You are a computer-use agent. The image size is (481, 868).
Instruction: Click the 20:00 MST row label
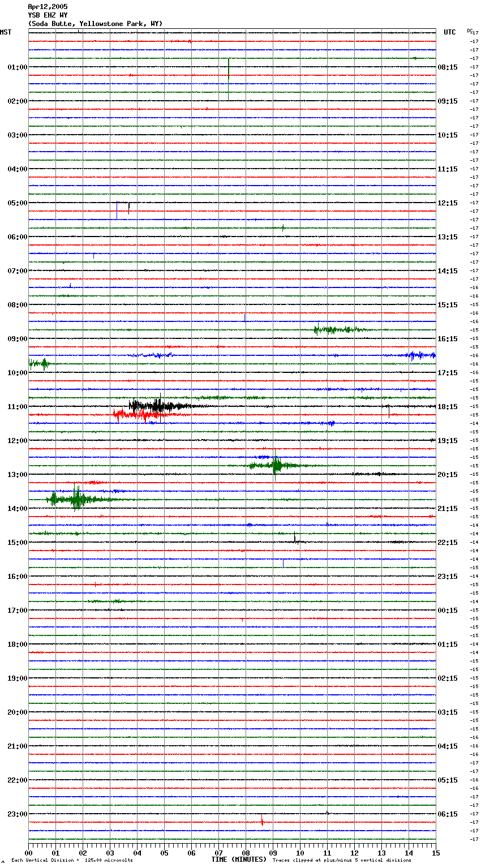(x=18, y=712)
